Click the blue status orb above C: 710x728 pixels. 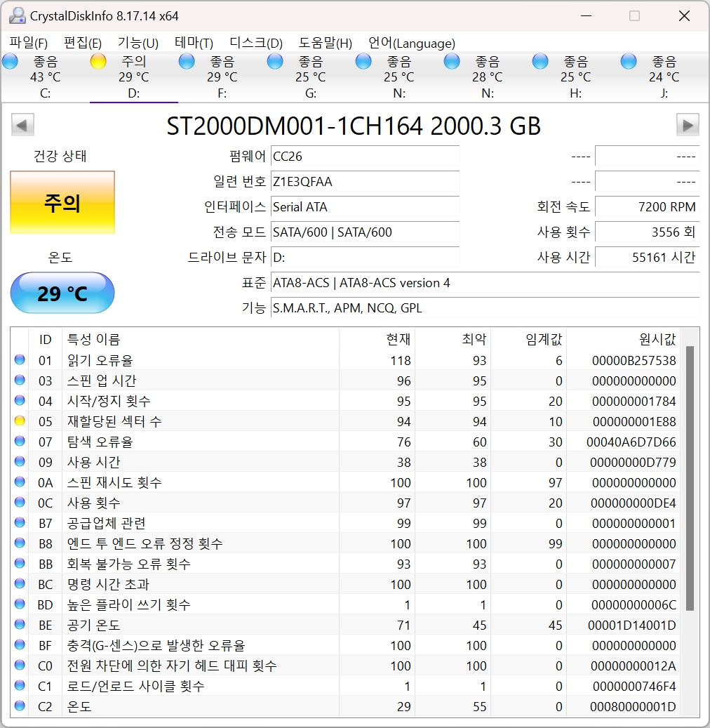click(x=11, y=61)
